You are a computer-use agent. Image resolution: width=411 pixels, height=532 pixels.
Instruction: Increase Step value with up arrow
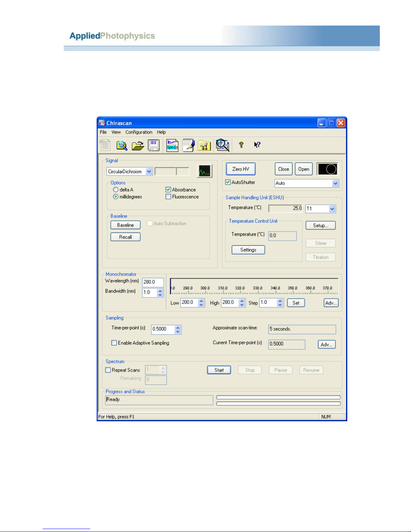280,301
